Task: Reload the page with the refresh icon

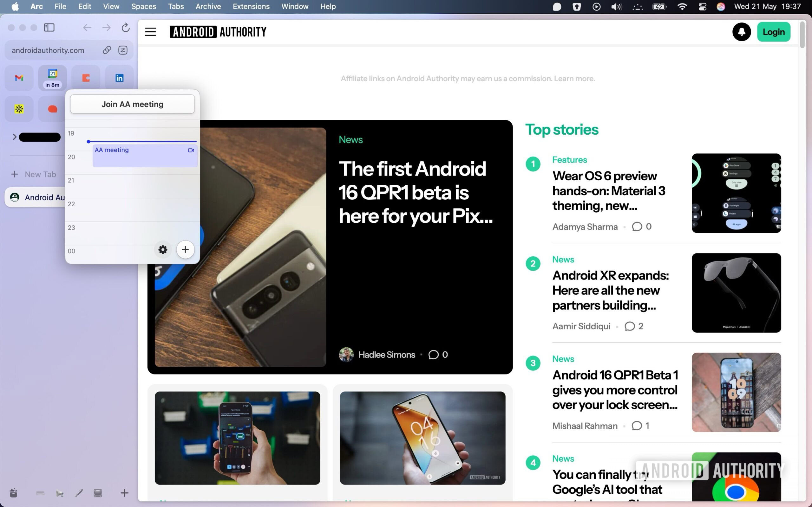Action: (126, 28)
